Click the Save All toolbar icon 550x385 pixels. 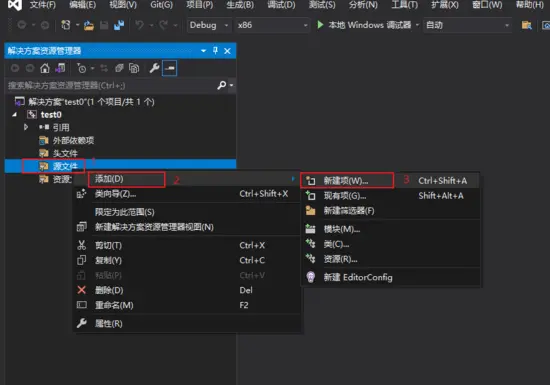tap(119, 25)
